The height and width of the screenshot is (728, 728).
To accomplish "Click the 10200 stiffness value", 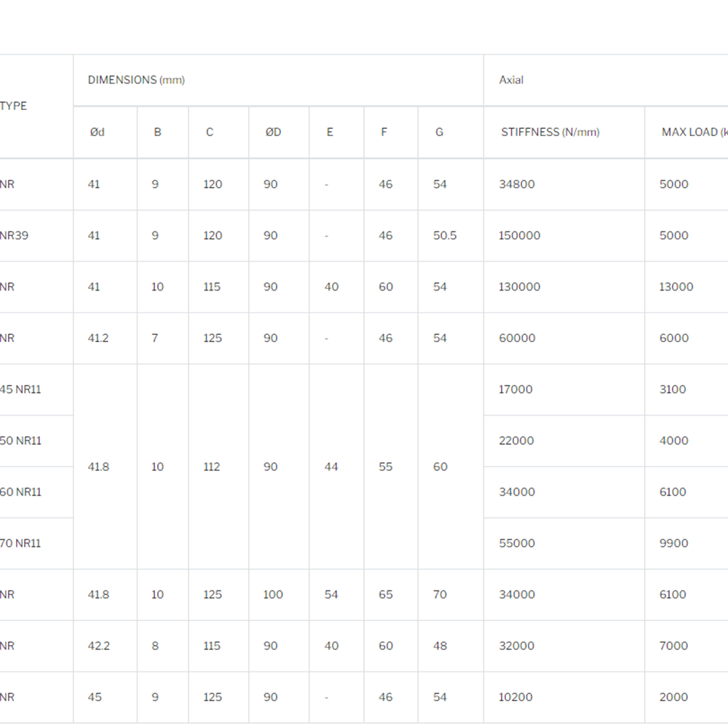I will click(x=515, y=697).
